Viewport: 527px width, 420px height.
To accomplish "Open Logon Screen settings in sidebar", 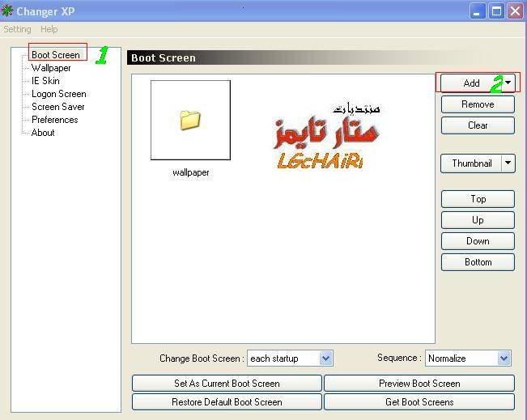I will point(59,94).
